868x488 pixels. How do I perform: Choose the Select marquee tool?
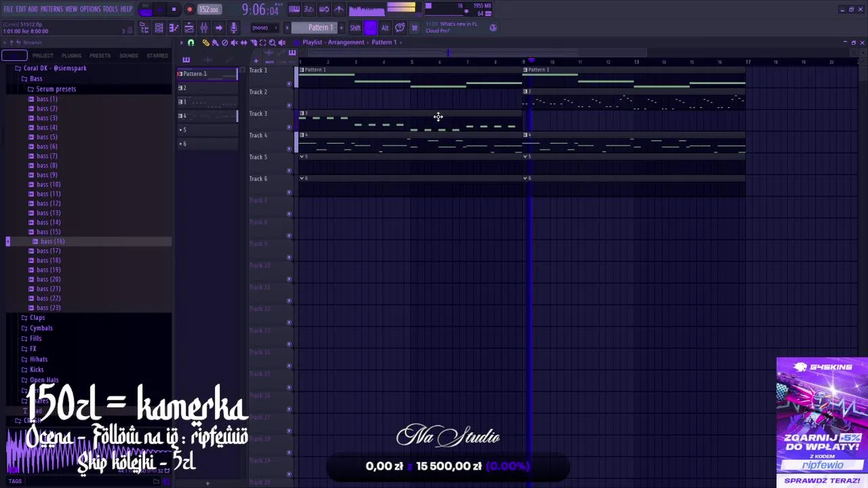point(262,43)
